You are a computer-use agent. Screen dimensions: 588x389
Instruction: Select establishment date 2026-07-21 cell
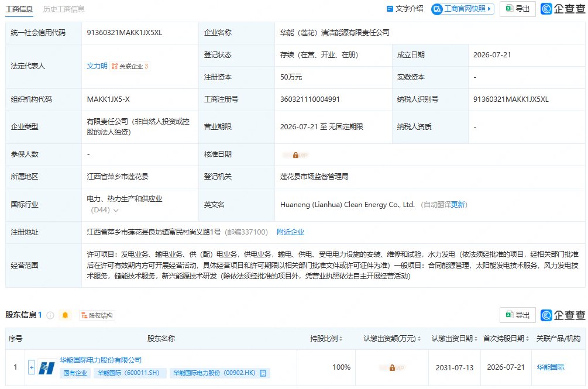492,55
